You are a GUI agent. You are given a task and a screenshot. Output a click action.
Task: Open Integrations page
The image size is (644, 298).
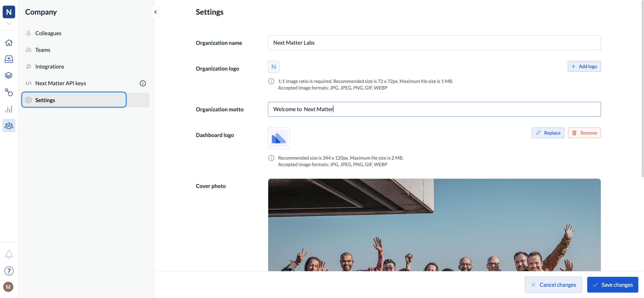50,66
